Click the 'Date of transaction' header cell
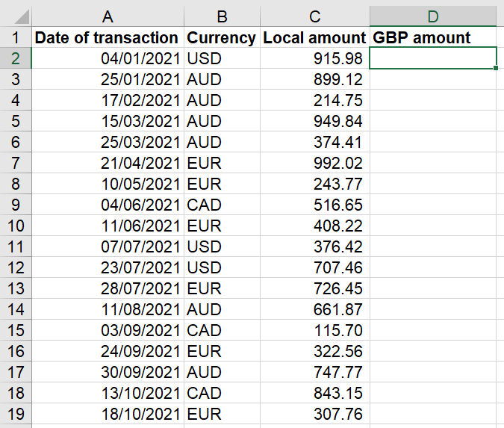504x428 pixels. click(x=108, y=38)
